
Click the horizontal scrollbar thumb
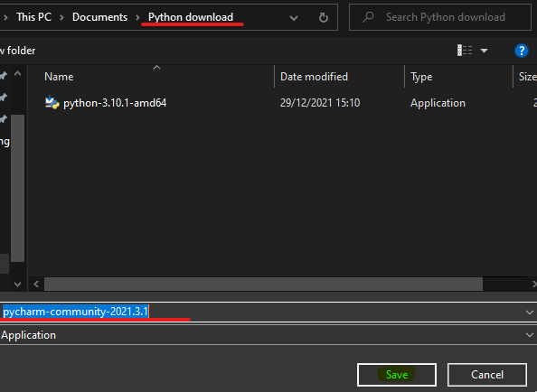[263, 285]
